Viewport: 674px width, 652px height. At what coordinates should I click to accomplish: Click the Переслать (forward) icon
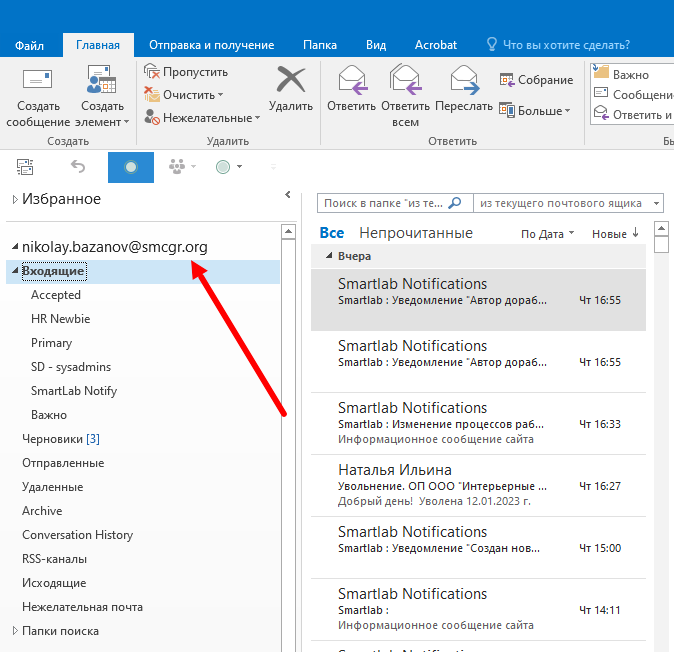(464, 80)
